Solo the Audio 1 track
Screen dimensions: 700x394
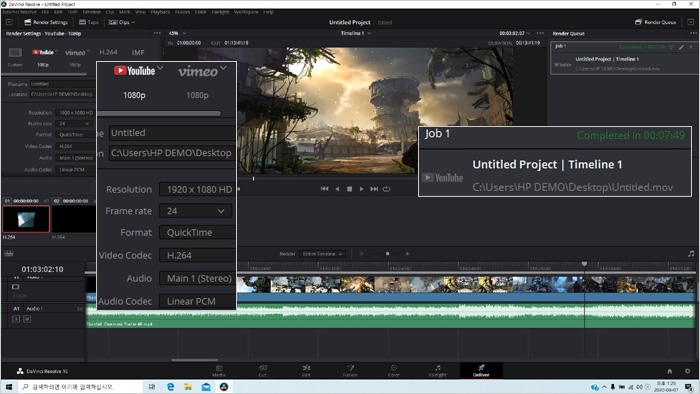tap(16, 319)
